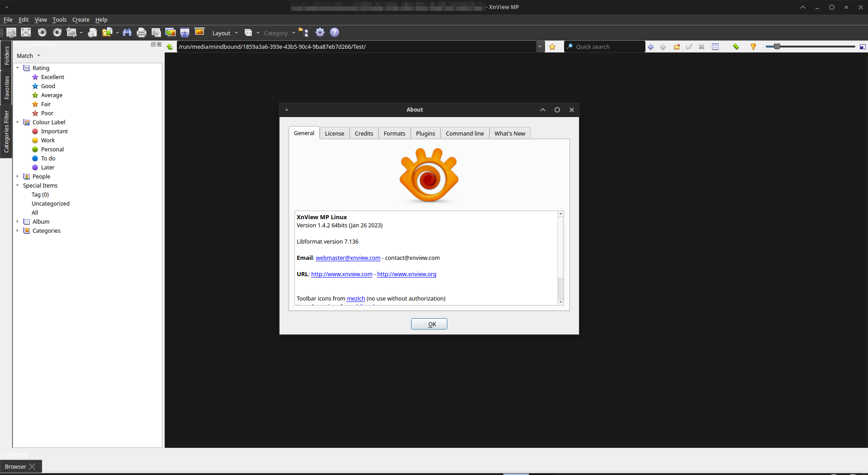Open the Favorites side tab
Viewport: 868px width, 475px height.
click(6, 88)
